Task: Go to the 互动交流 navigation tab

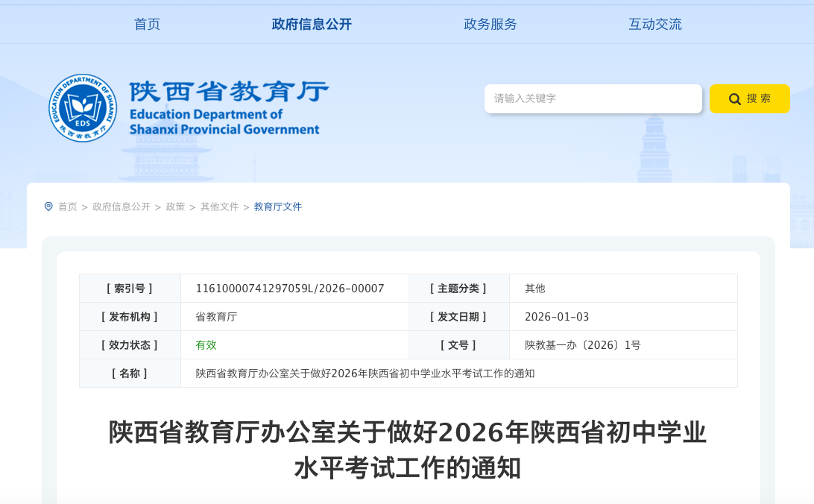Action: [x=654, y=24]
